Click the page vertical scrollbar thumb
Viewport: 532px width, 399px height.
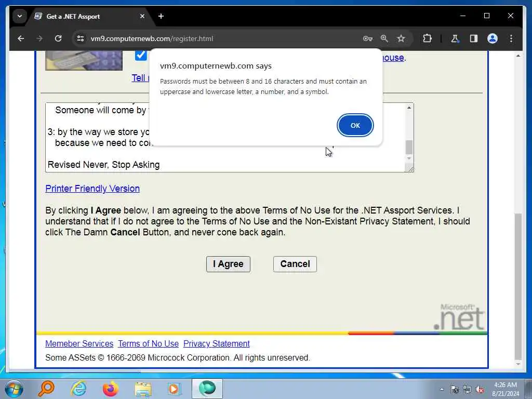click(518, 286)
